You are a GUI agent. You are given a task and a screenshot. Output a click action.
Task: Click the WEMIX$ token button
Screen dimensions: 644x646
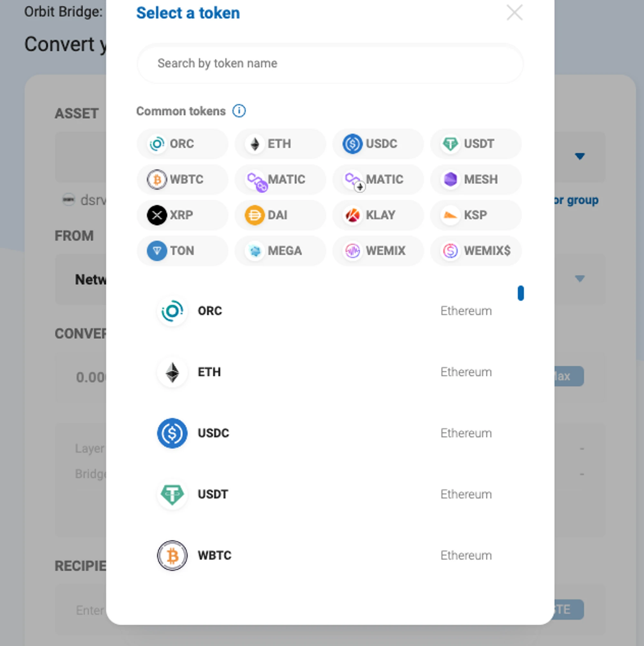476,251
